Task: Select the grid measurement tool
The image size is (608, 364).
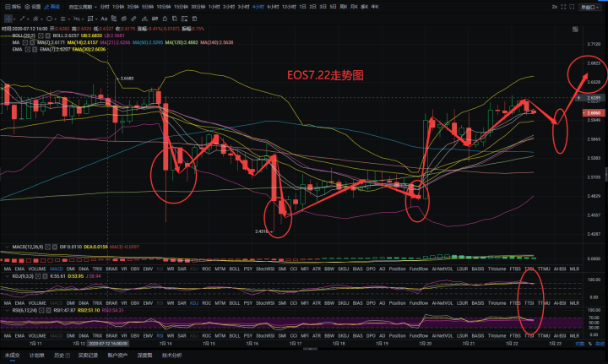Action: 90,19
